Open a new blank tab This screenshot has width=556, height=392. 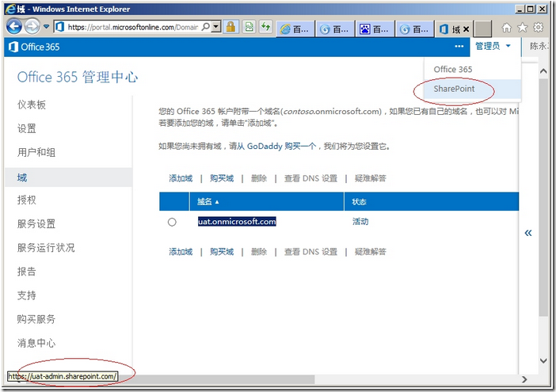pos(483,29)
